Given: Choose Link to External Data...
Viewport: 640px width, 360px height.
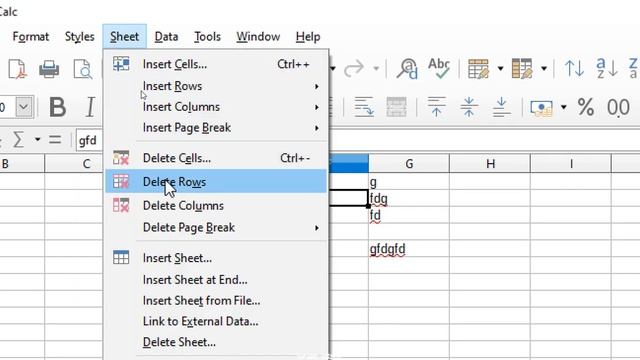Looking at the screenshot, I should click(x=216, y=321).
